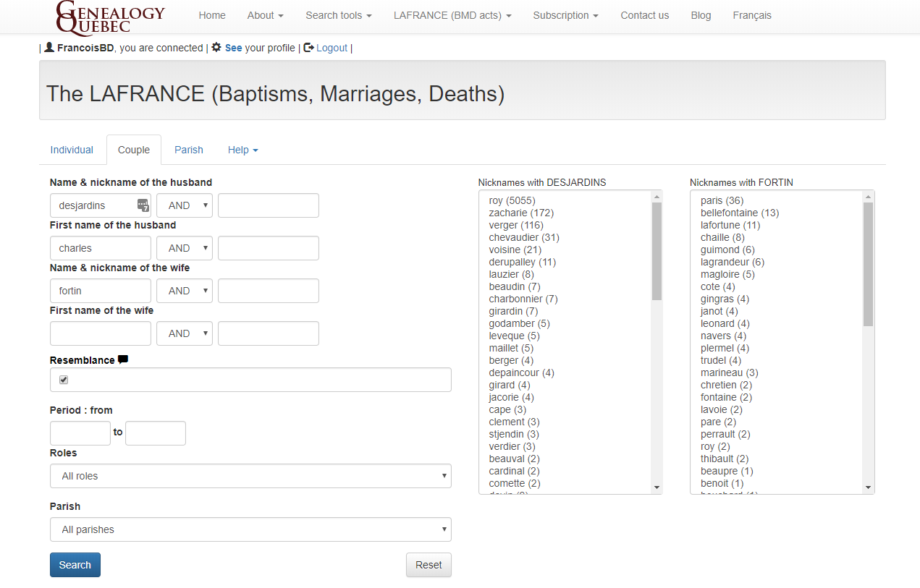Click the Reset button
The height and width of the screenshot is (588, 920).
click(x=429, y=565)
